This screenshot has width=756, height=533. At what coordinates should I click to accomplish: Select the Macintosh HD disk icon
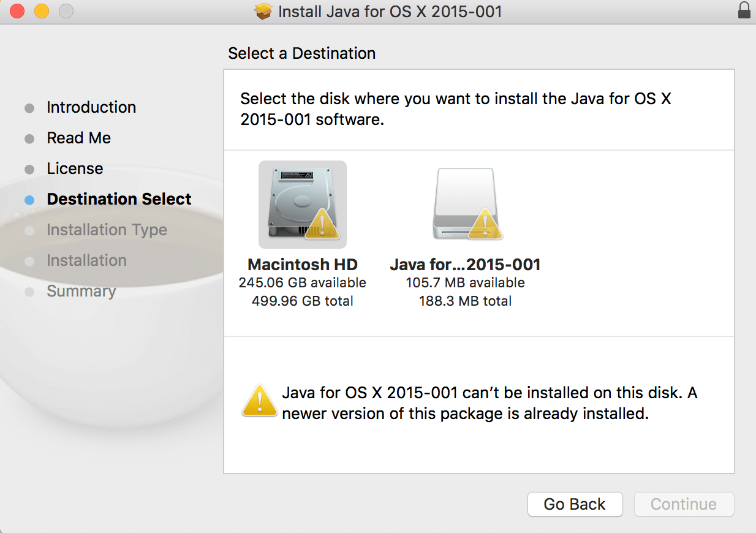(302, 204)
